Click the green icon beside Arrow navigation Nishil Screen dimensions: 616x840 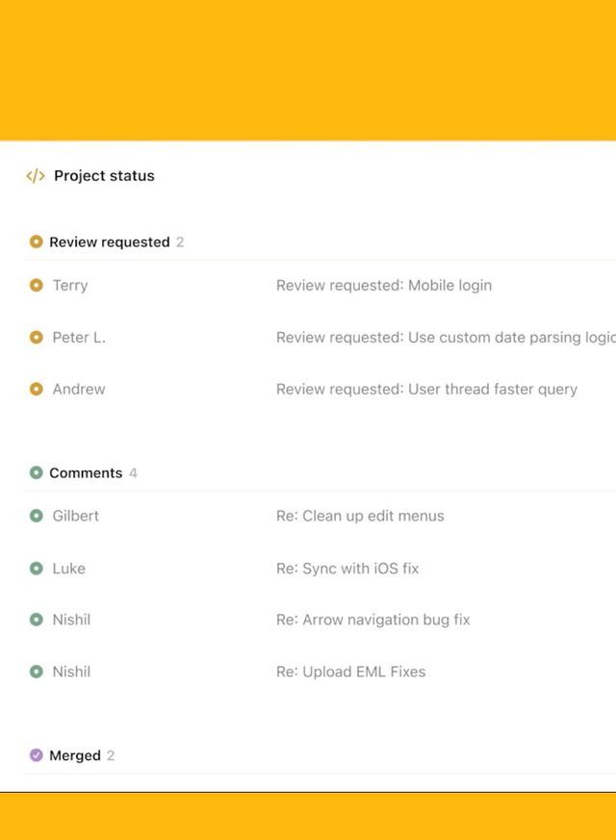point(37,621)
